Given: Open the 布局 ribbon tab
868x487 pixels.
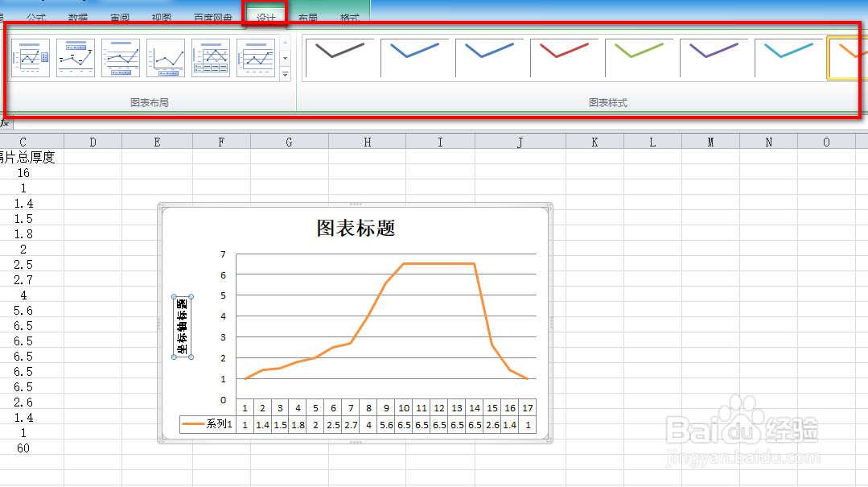Looking at the screenshot, I should point(308,17).
